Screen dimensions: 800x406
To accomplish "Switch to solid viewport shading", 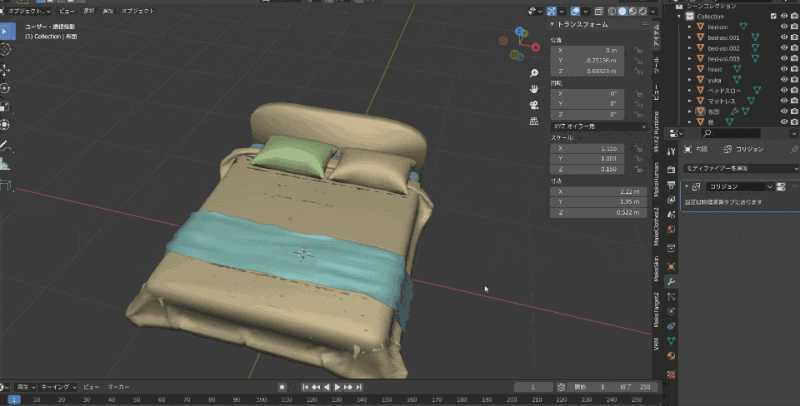I will click(x=622, y=11).
